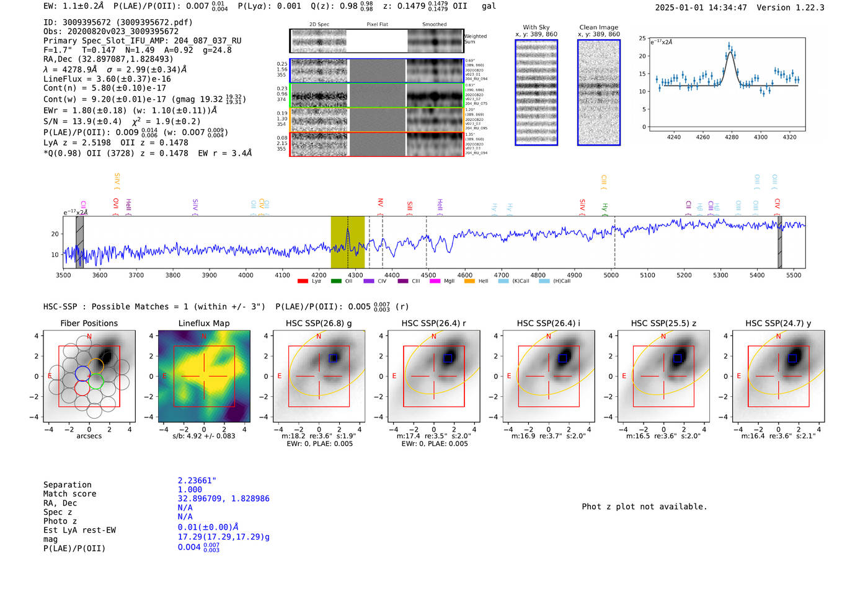Click the orange-bordered 2D spectrum row
The height and width of the screenshot is (591, 868).
377,120
